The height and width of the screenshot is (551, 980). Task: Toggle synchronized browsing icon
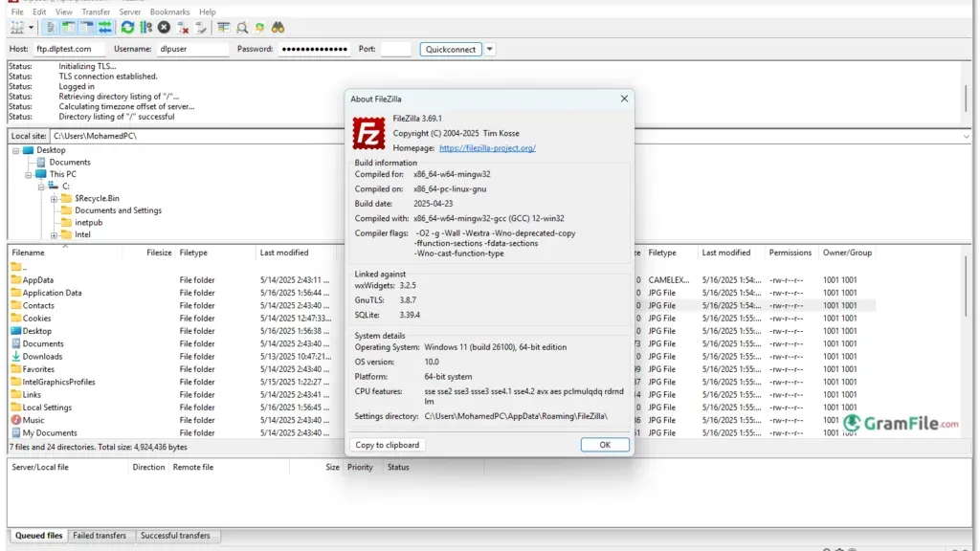[259, 28]
